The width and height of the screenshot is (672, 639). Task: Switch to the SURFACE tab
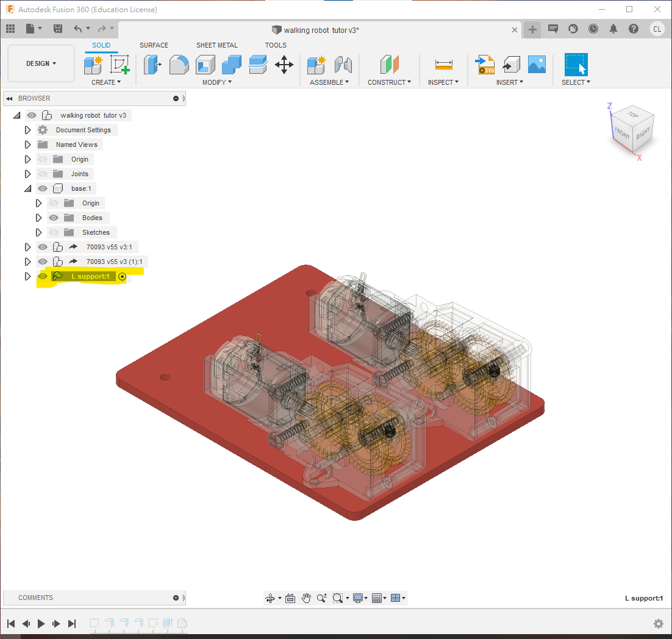coord(154,45)
